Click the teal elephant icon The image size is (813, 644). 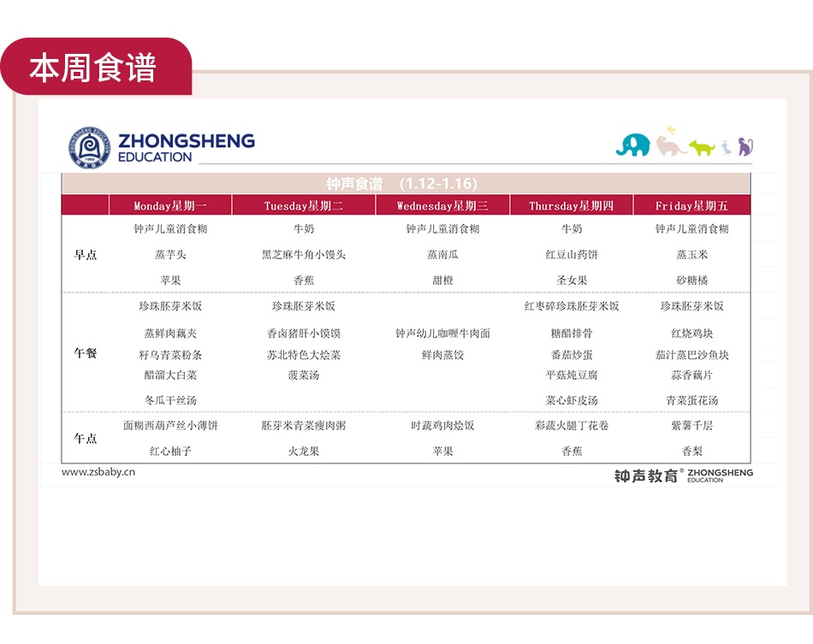(632, 145)
